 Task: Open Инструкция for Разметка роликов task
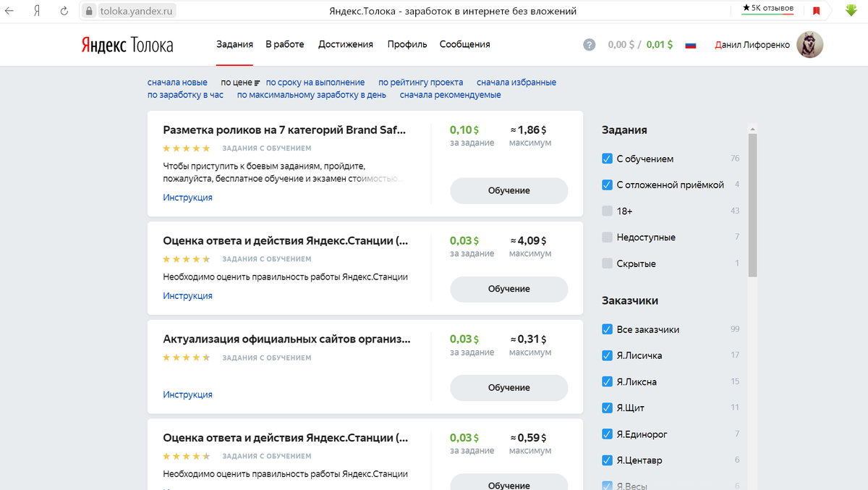click(188, 198)
